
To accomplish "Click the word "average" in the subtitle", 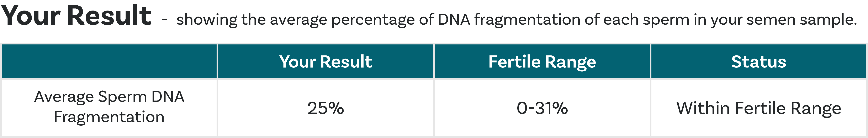I will (x=298, y=19).
